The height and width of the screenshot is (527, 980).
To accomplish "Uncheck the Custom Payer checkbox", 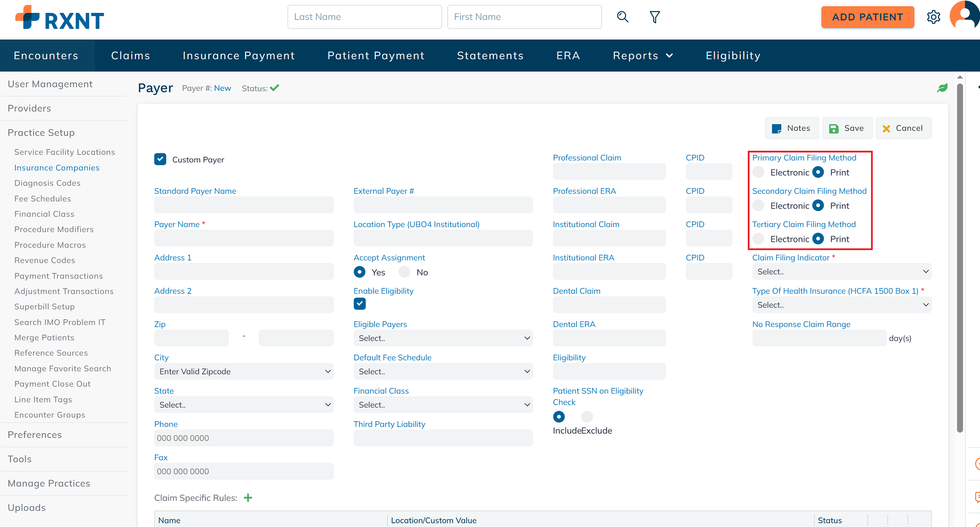I will pyautogui.click(x=160, y=159).
